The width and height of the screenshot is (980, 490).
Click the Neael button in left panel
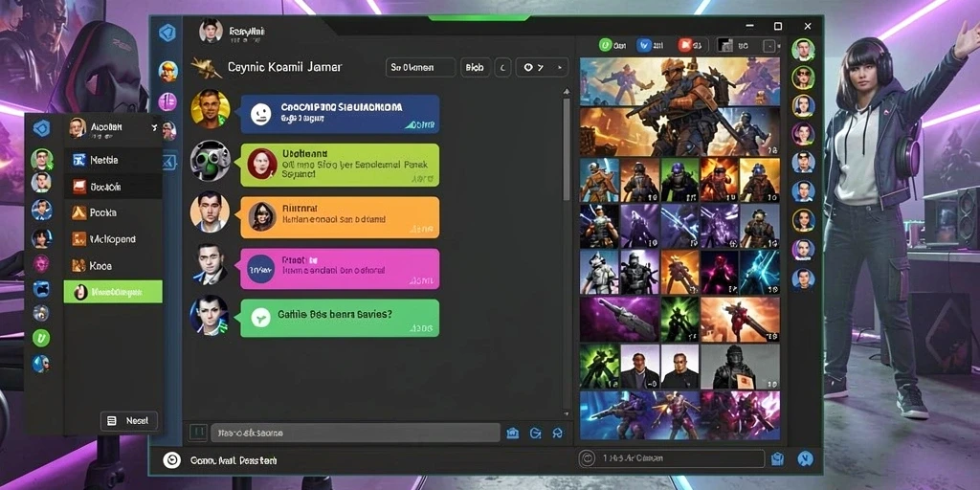129,421
